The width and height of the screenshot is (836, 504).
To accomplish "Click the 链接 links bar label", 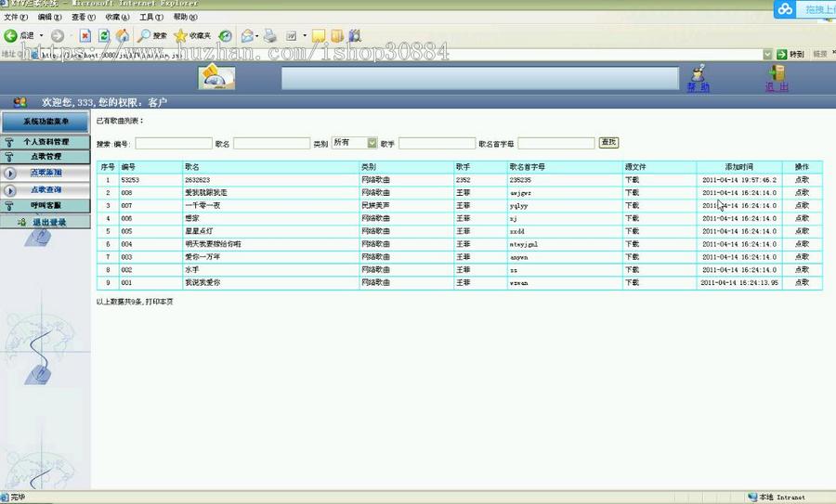I will [819, 55].
